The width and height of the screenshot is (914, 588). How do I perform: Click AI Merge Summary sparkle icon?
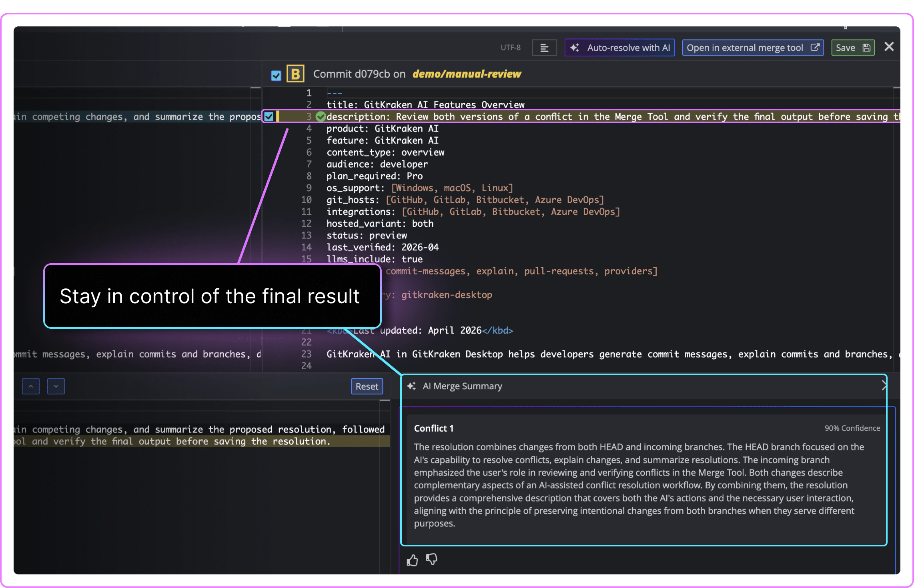tap(411, 386)
